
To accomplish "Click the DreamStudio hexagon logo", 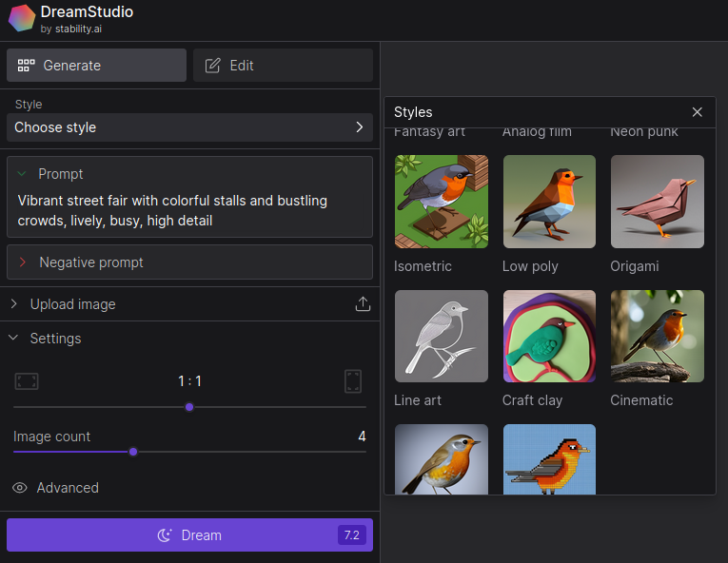I will pos(22,19).
